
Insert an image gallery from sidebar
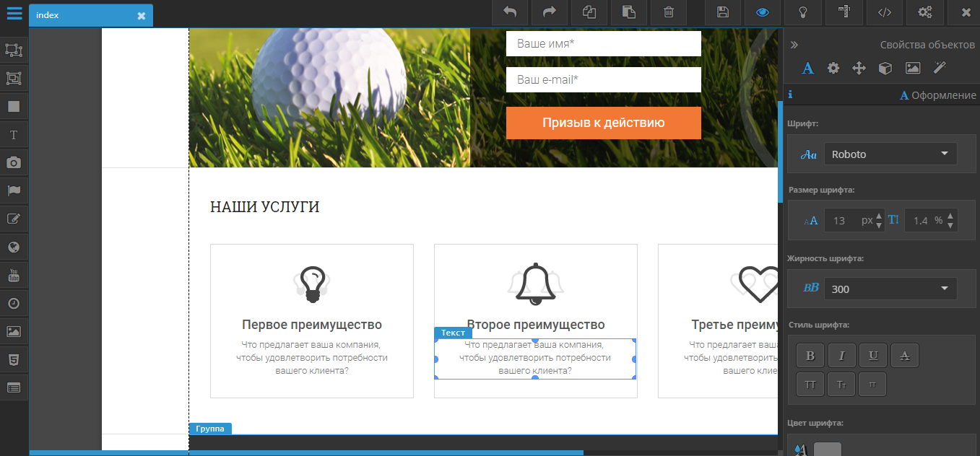point(14,331)
